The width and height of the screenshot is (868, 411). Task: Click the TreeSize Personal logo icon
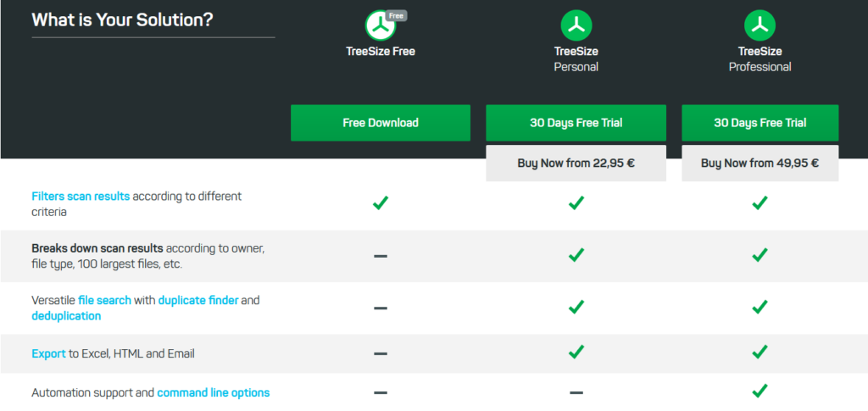(x=576, y=25)
